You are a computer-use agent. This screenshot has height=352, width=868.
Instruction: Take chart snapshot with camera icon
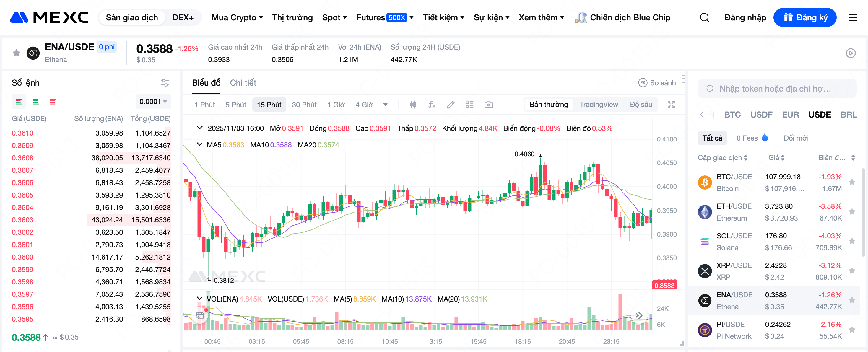488,105
